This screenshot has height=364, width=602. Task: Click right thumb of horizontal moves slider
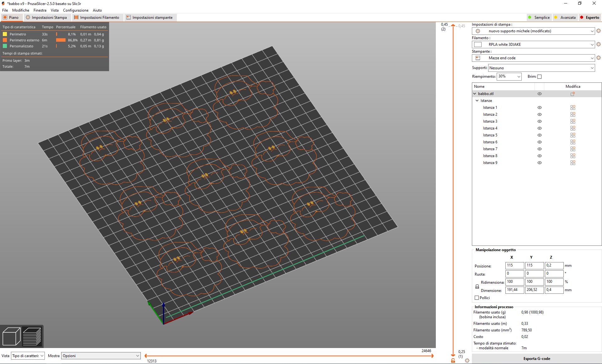pos(432,356)
